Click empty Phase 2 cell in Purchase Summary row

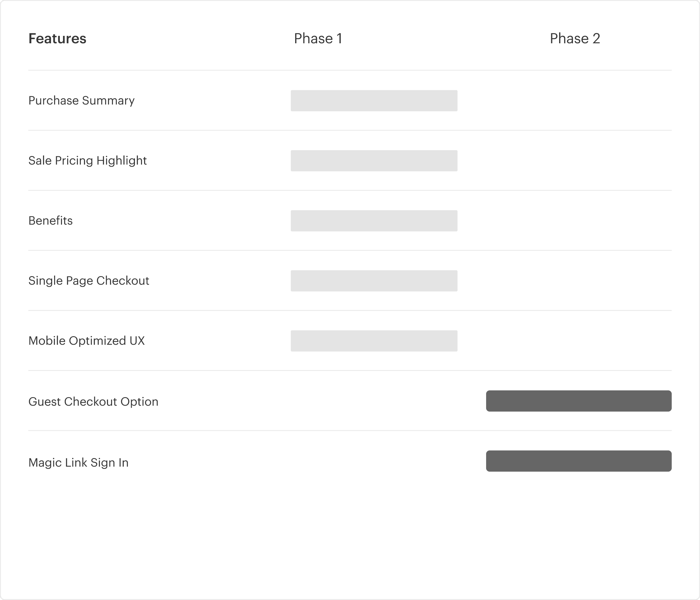click(579, 101)
